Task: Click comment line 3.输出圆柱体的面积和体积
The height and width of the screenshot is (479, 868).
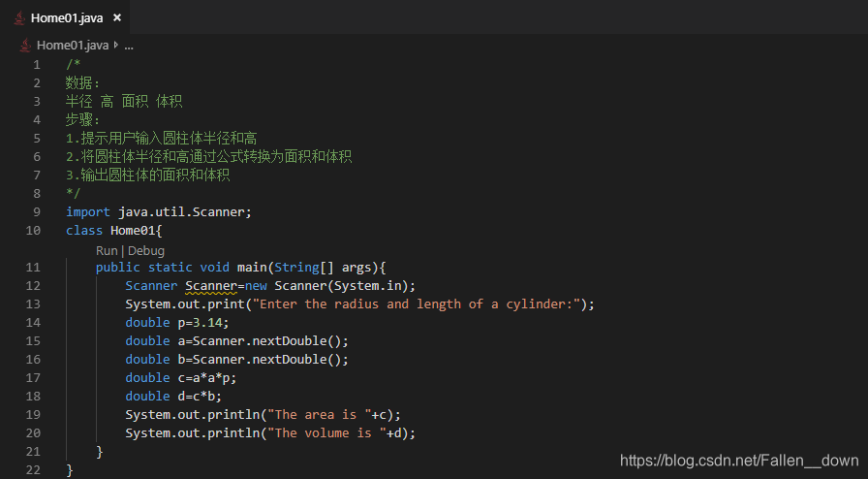Action: (148, 176)
